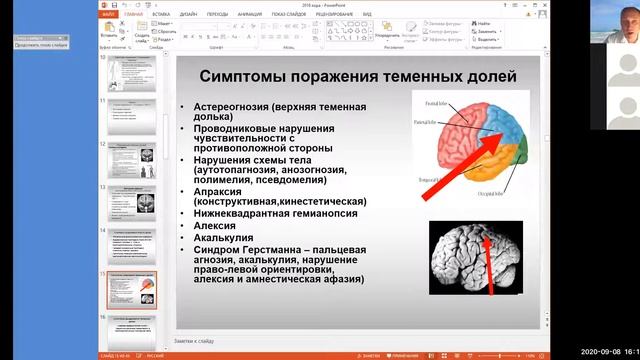This screenshot has height=360, width=640.
Task: Toggle Italic (К) formatting
Action: pos(193,37)
